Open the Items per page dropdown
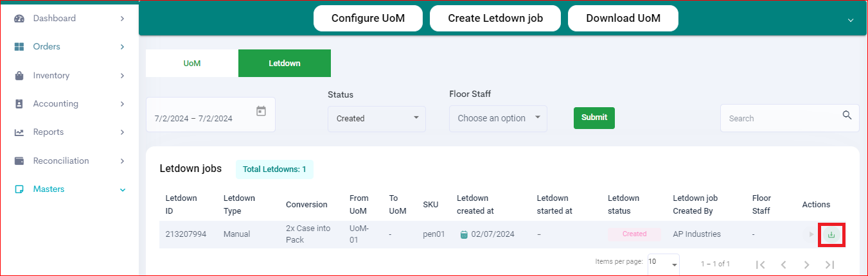The height and width of the screenshot is (276, 868). tap(664, 263)
